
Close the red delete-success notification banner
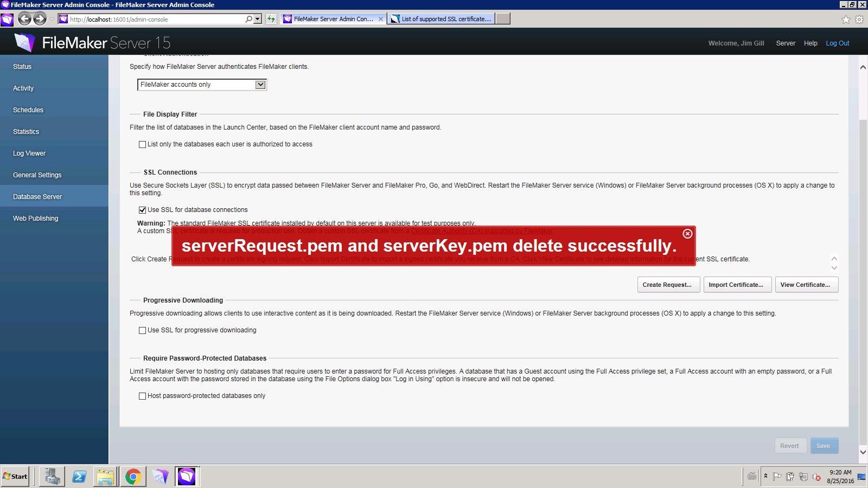tap(687, 234)
